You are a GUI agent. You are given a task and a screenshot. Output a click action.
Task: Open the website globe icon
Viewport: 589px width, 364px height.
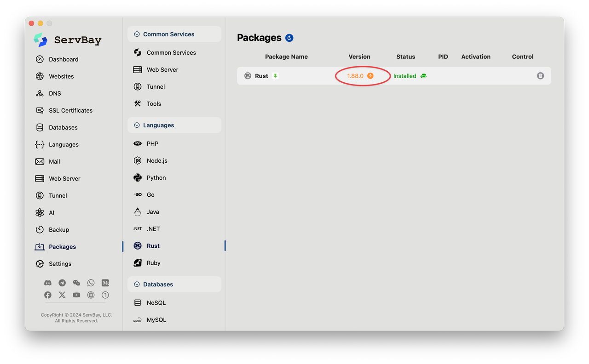tap(91, 295)
